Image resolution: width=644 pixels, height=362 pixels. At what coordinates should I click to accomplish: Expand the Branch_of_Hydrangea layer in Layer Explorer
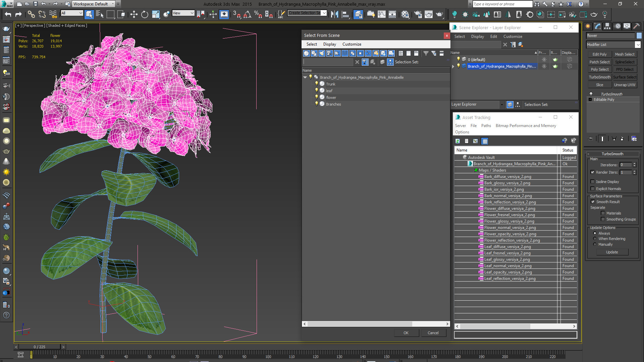[x=453, y=66]
